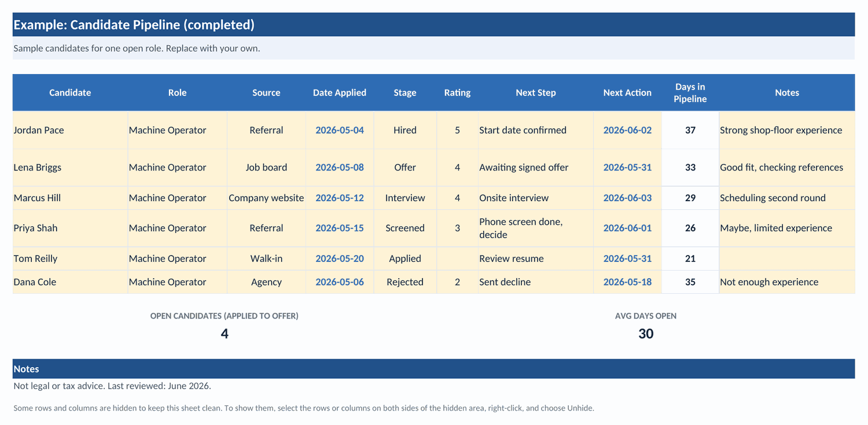Click Jordan Pace's rating of 5
The width and height of the screenshot is (868, 425).
457,130
